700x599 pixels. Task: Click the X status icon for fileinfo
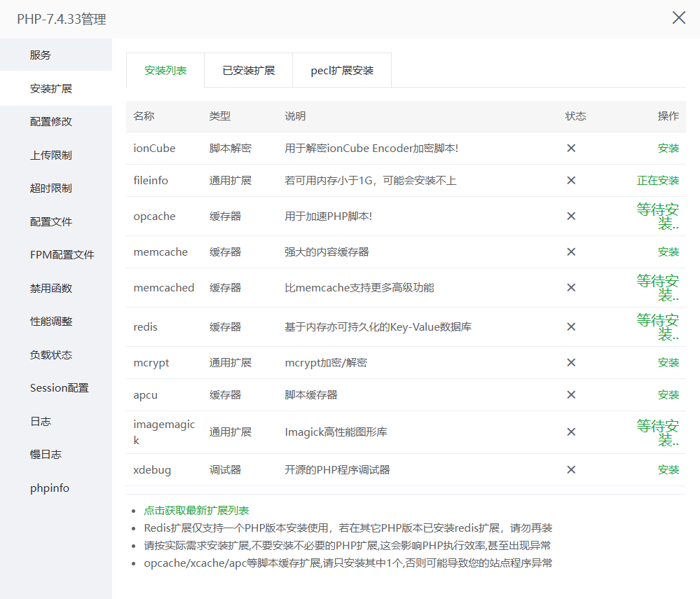(571, 181)
